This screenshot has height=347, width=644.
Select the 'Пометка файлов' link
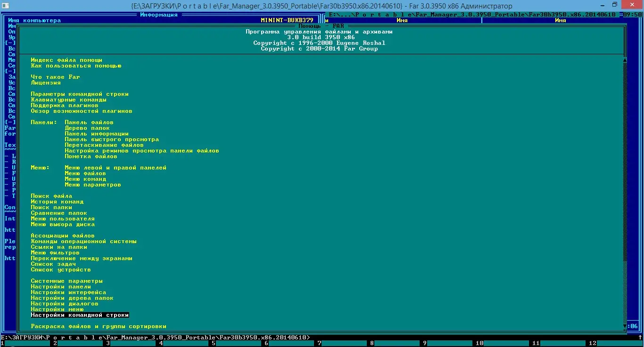(x=91, y=156)
